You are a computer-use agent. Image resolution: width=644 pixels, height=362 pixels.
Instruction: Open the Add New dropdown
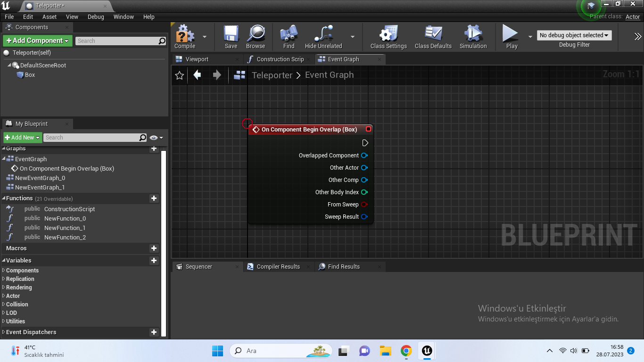pyautogui.click(x=23, y=138)
